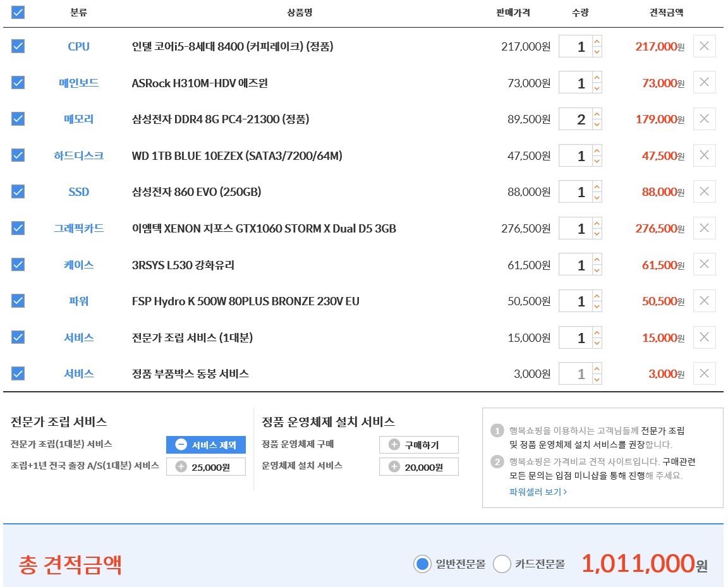Increase 파워 quantity with the up arrow
The height and width of the screenshot is (587, 728).
pyautogui.click(x=597, y=296)
